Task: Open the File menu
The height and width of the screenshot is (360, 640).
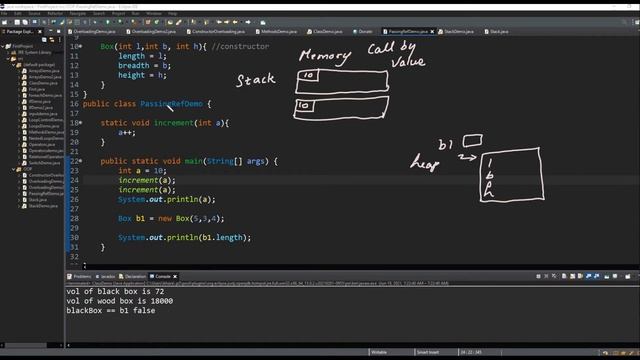Action: click(x=4, y=13)
